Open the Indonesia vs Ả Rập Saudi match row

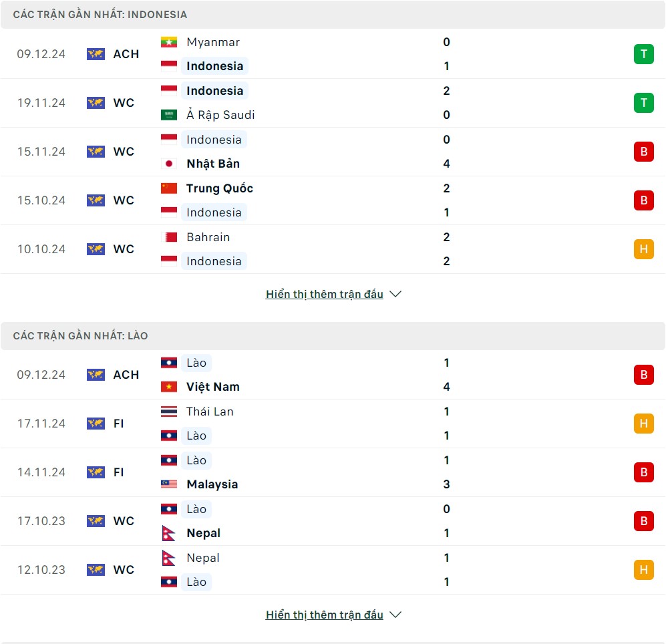(333, 103)
